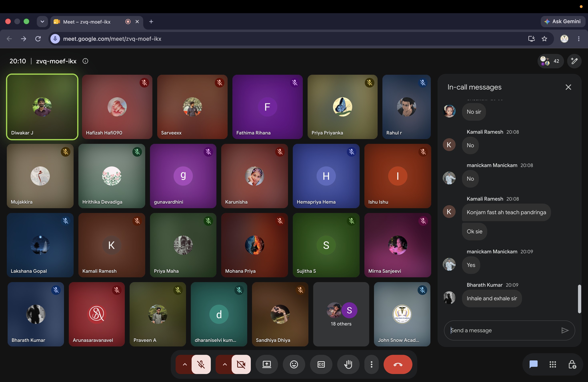Turn on the camera button
Viewport: 588px width, 382px height.
(x=241, y=364)
